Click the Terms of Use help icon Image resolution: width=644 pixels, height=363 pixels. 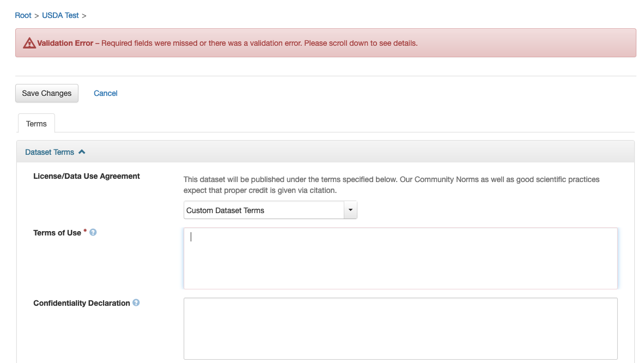(x=93, y=233)
